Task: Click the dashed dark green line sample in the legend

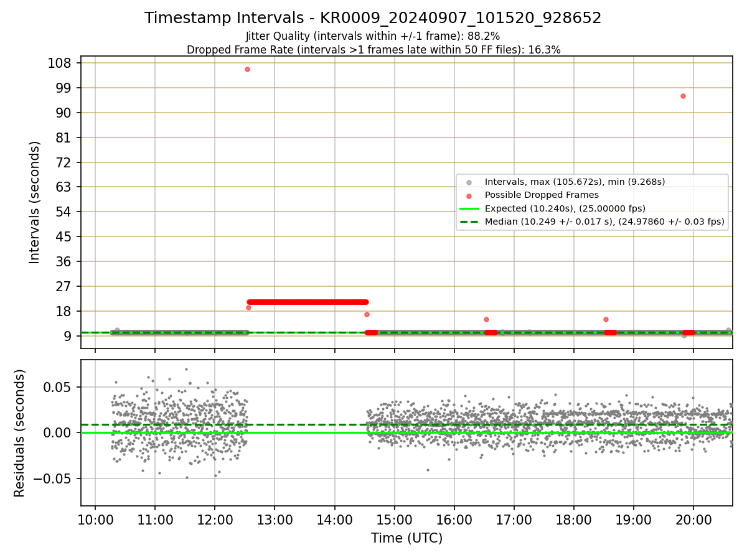Action: coord(469,222)
